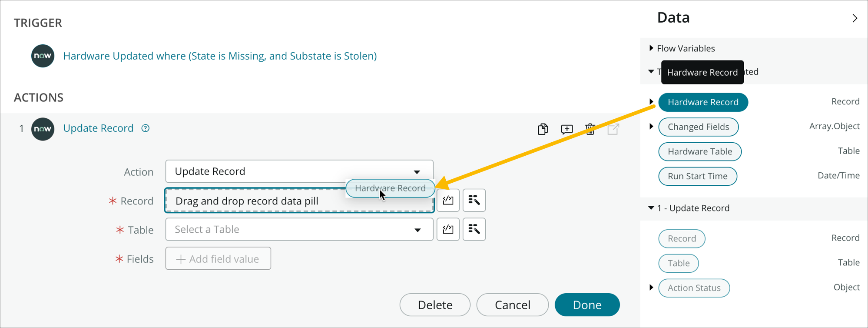
Task: Duplicate the Update Record action
Action: (x=543, y=129)
